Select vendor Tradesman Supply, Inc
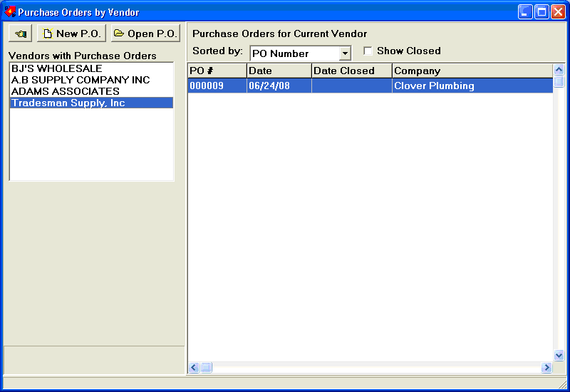The height and width of the screenshot is (392, 570). click(x=91, y=103)
